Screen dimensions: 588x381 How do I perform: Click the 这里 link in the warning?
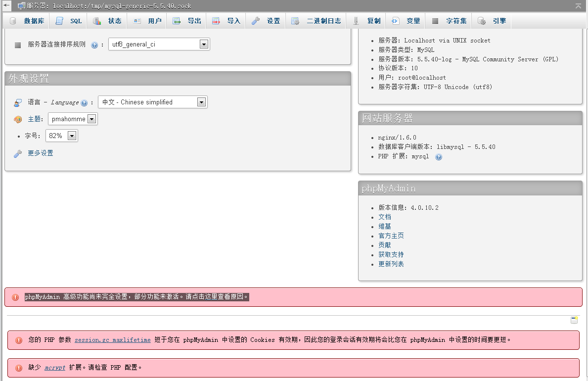click(x=211, y=297)
